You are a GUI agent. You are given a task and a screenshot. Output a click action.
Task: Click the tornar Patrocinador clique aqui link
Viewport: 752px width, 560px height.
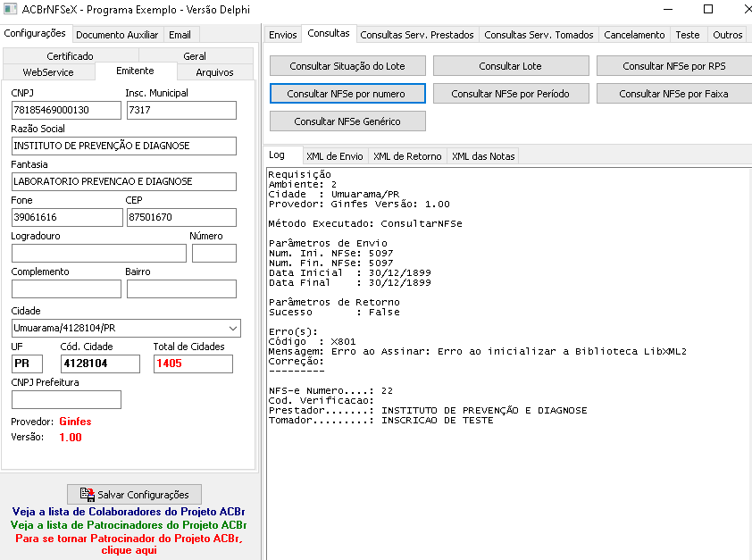129,544
